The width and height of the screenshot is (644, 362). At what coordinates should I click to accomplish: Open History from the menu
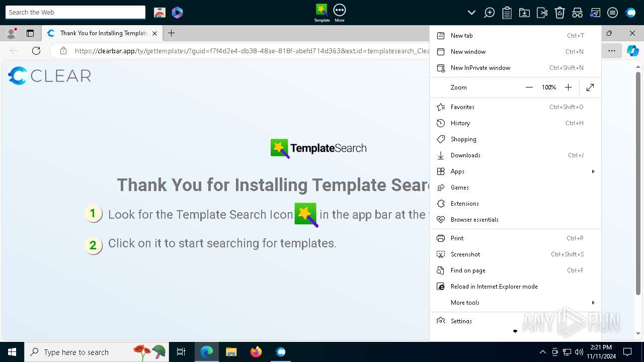tap(515, 123)
